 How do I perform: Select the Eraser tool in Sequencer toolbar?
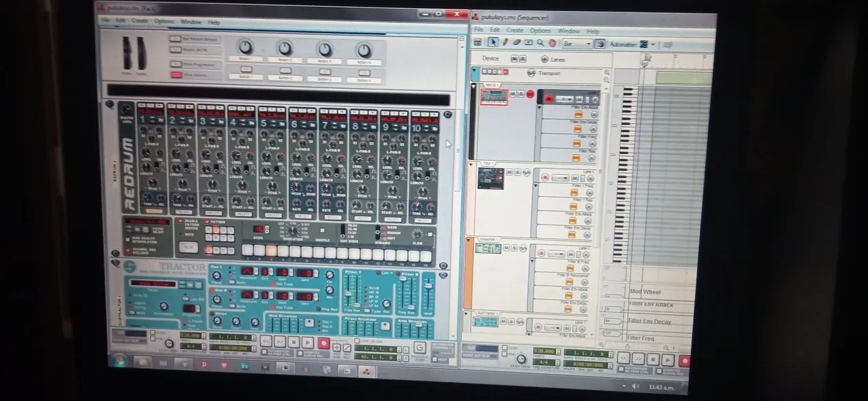click(x=517, y=43)
